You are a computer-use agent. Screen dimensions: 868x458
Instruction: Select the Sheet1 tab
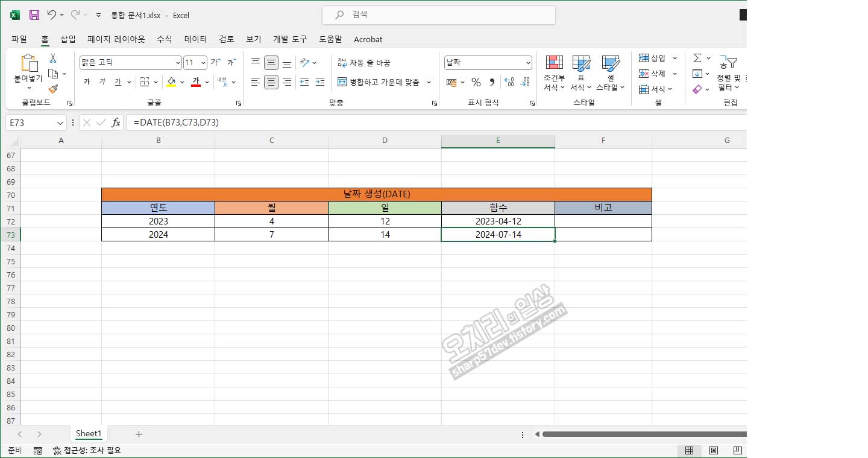click(89, 434)
